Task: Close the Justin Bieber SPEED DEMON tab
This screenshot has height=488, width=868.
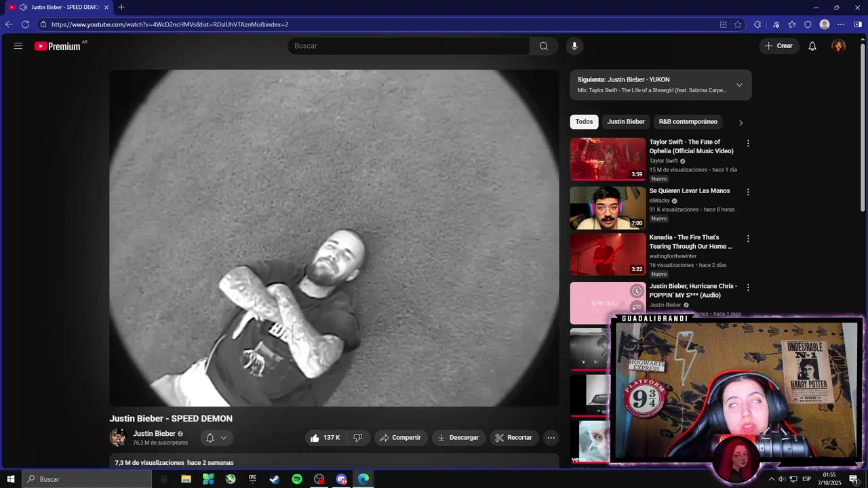Action: coord(106,7)
